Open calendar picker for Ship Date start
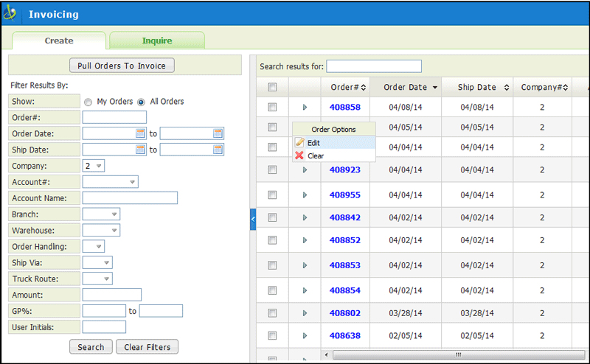The image size is (590, 364). [x=140, y=150]
